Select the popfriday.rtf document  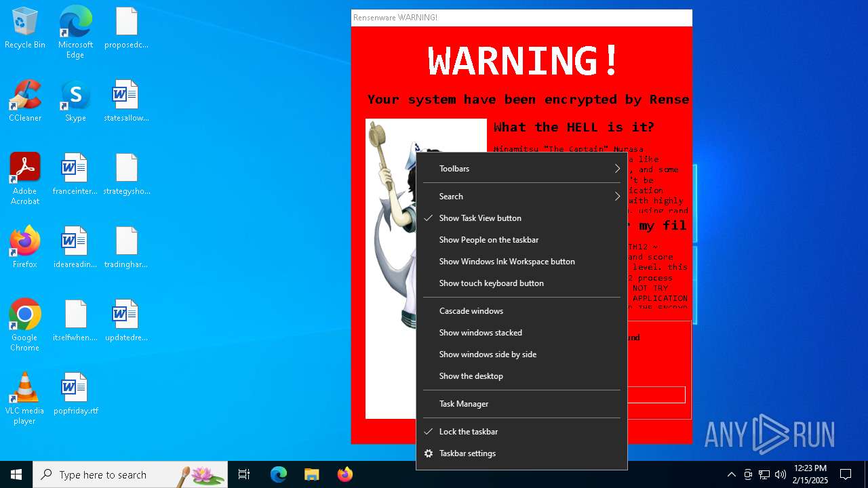coord(75,394)
